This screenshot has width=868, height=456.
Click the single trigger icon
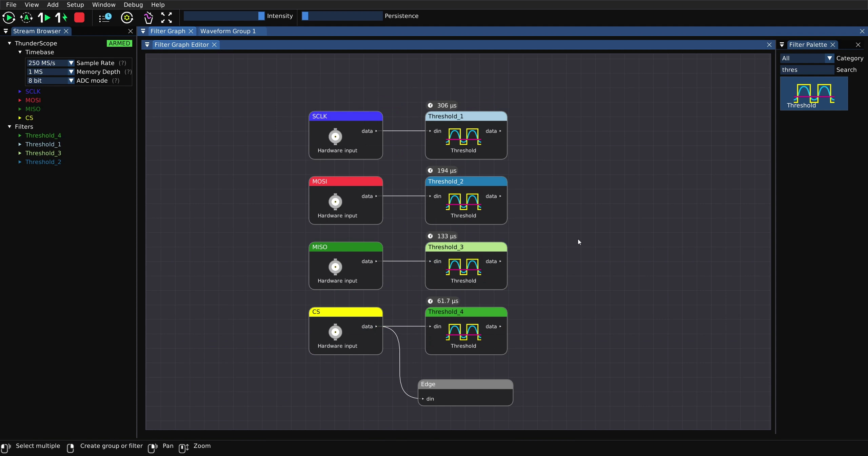click(44, 18)
